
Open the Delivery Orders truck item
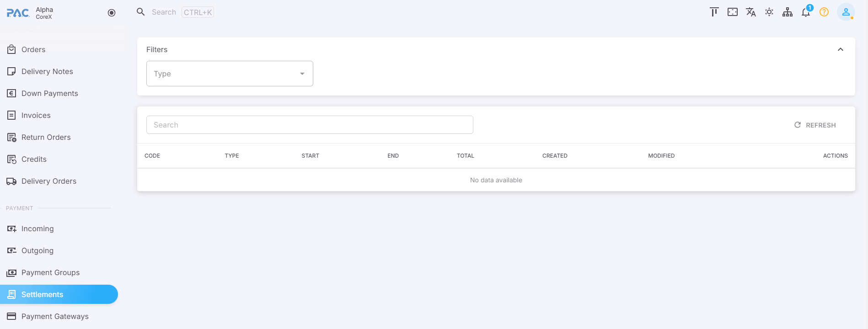(48, 181)
